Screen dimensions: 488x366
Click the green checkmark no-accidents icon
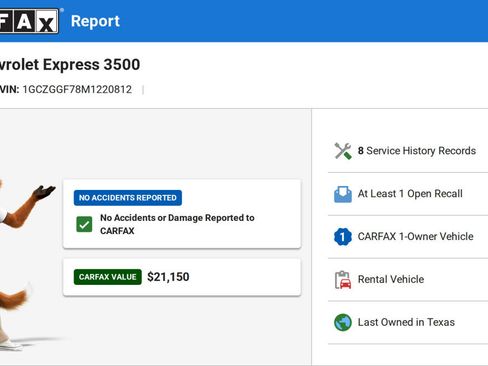click(x=84, y=224)
